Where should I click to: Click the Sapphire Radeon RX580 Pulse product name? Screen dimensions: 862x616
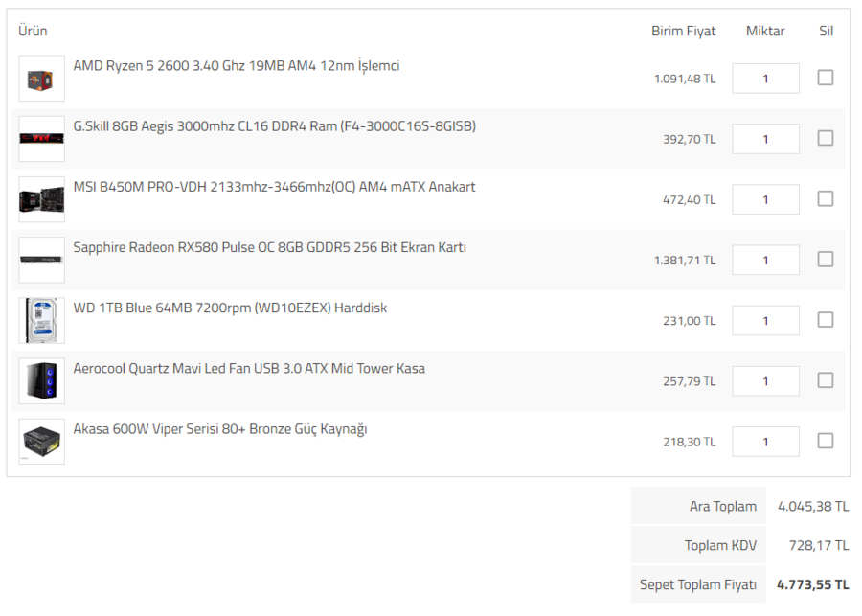coord(269,247)
